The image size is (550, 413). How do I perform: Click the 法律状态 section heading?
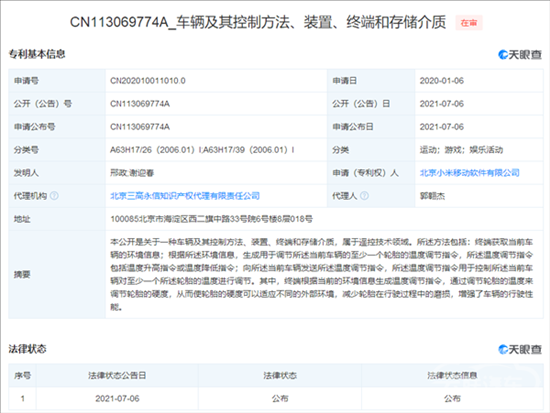[x=27, y=349]
